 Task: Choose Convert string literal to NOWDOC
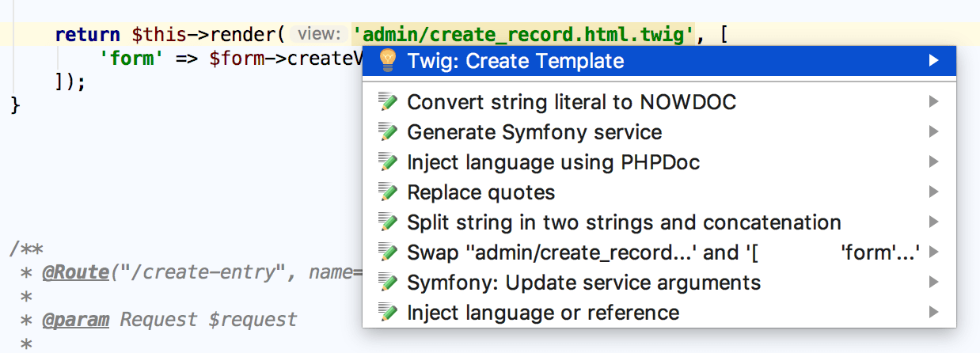point(571,102)
